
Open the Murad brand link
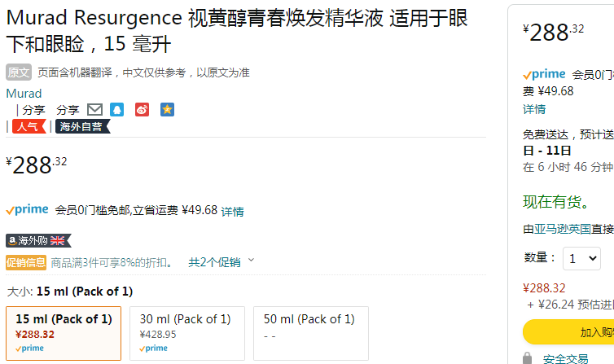24,93
